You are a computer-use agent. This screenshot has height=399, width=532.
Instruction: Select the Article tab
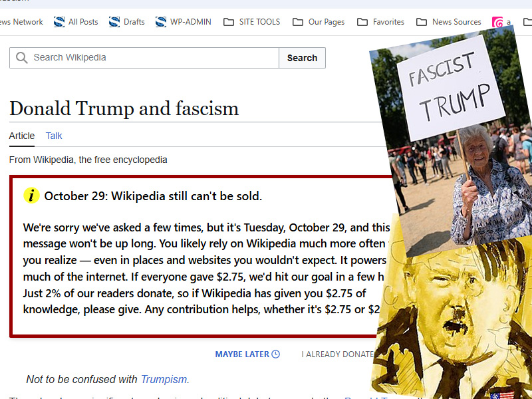(22, 136)
